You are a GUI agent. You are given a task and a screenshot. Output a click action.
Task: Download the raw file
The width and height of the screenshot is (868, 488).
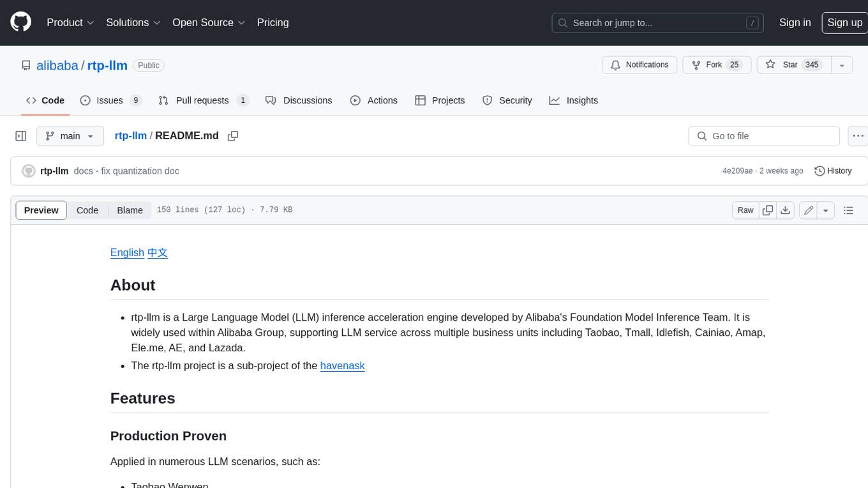coord(786,210)
